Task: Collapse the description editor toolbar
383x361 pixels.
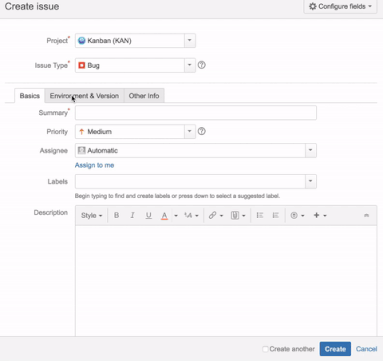Action: (366, 215)
